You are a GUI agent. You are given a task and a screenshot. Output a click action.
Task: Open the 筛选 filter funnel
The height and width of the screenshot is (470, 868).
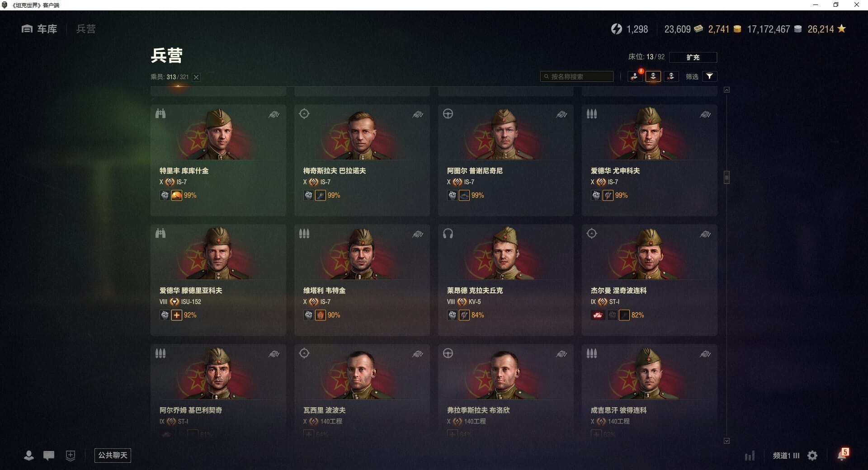[x=709, y=76]
